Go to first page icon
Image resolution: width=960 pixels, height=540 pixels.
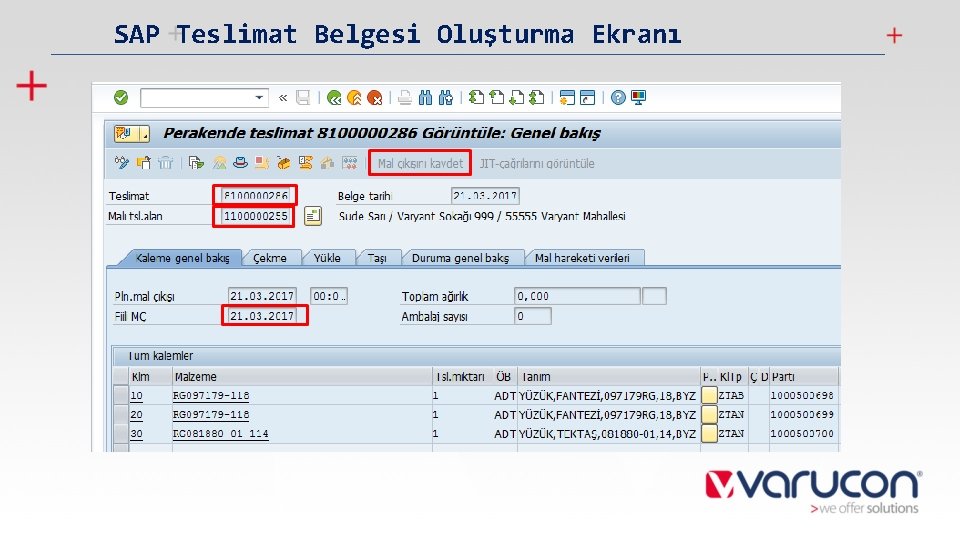(476, 97)
